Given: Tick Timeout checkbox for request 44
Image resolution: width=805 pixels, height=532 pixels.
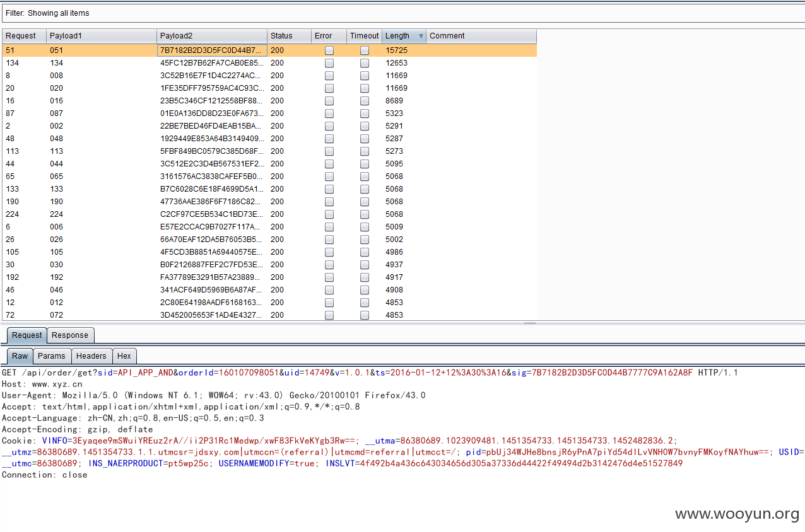Looking at the screenshot, I should point(365,164).
